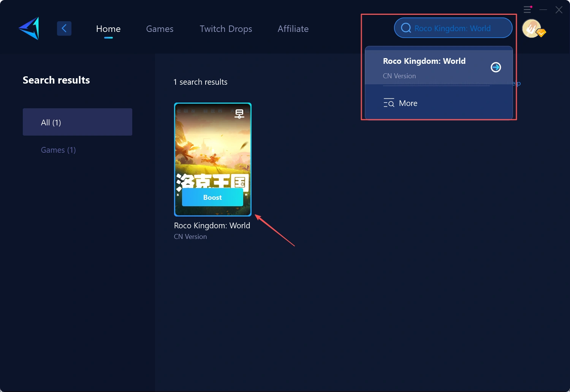This screenshot has height=392, width=570.
Task: Select Roco Kingdom: World from suggestions
Action: pos(424,61)
